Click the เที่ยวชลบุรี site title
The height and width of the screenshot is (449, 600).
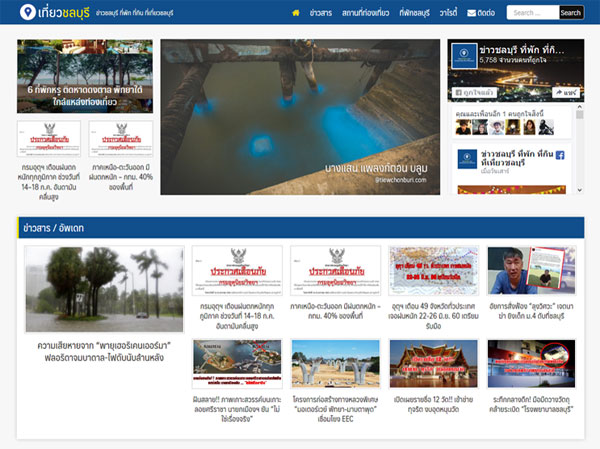click(64, 13)
